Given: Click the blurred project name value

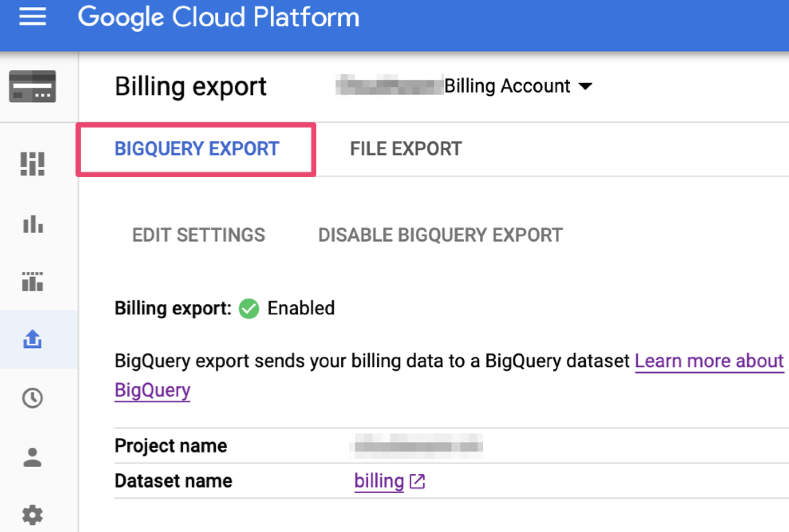Looking at the screenshot, I should [x=416, y=446].
